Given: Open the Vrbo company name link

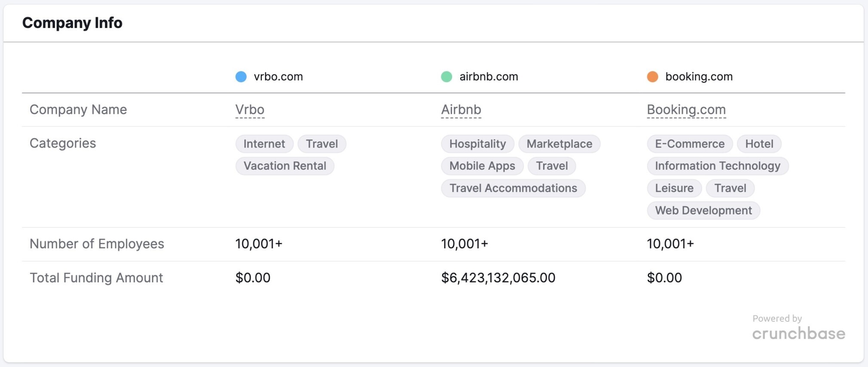Looking at the screenshot, I should click(250, 110).
